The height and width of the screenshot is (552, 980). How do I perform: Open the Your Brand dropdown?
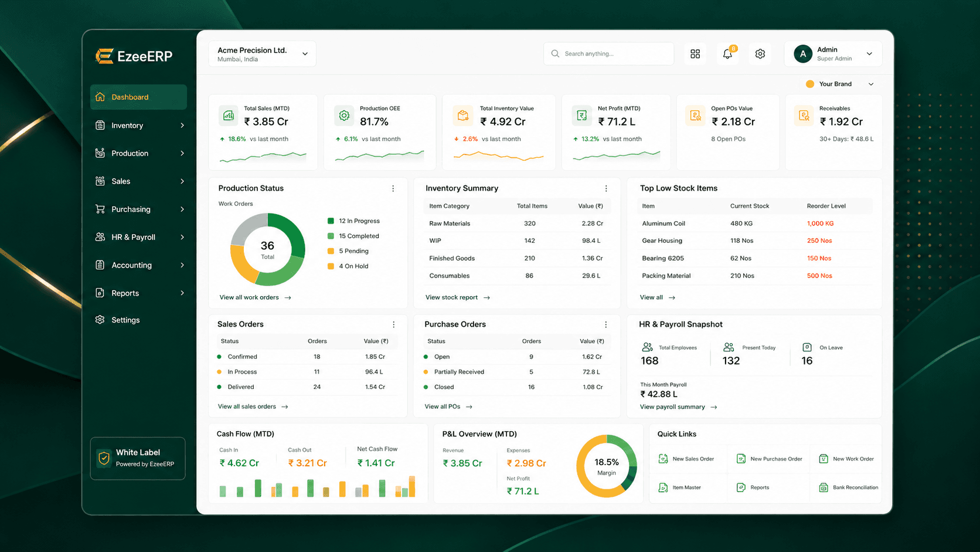click(839, 84)
